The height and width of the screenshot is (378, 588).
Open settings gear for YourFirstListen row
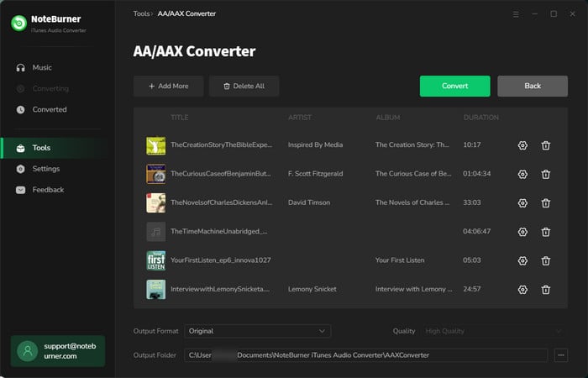(x=522, y=260)
